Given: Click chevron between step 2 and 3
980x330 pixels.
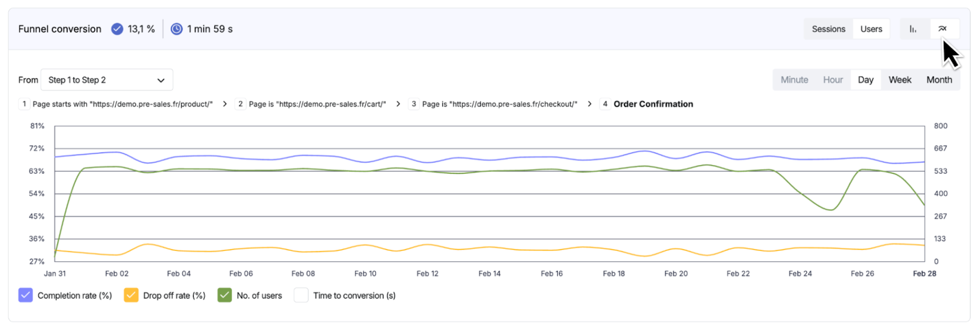Looking at the screenshot, I should 398,104.
